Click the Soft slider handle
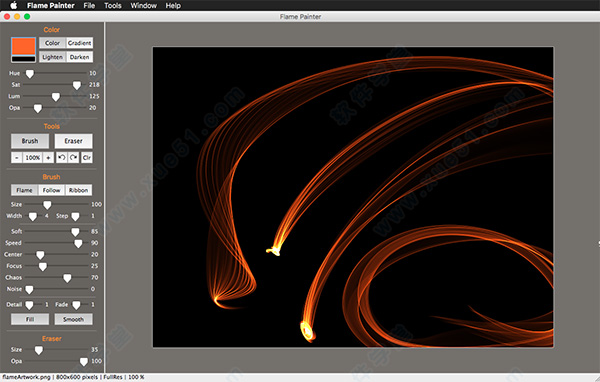The height and width of the screenshot is (382, 600). coord(75,232)
